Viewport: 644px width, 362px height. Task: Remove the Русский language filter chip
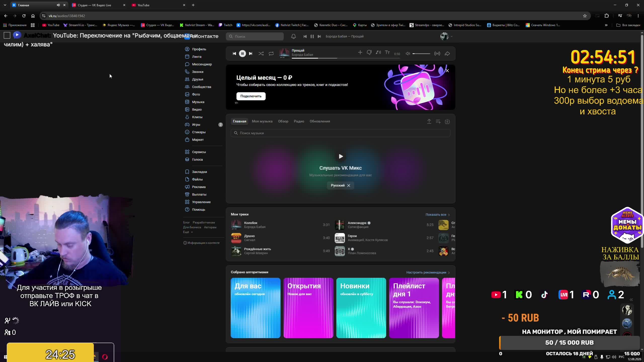coord(349,186)
